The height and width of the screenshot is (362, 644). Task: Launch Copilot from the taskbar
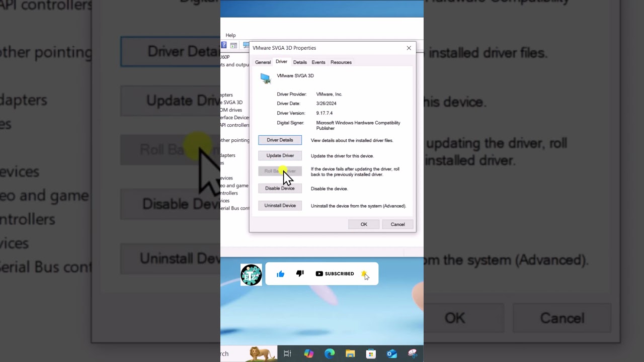[308, 353]
